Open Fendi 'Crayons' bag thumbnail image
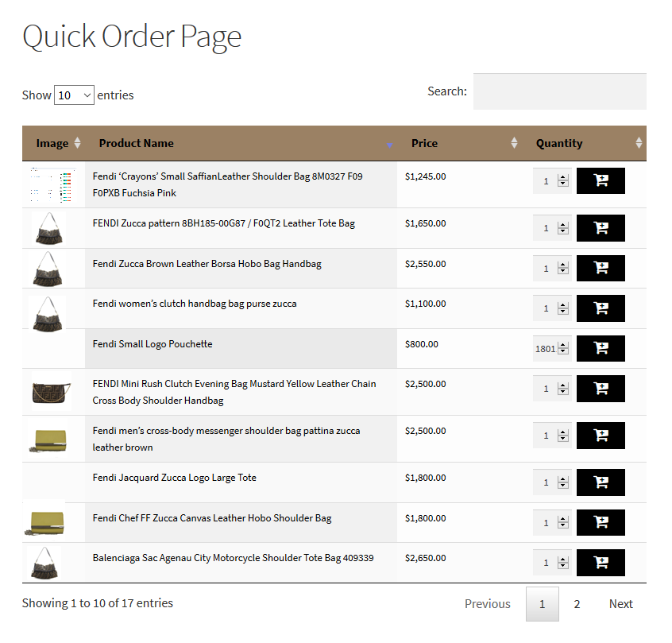The height and width of the screenshot is (643, 672). pos(52,184)
